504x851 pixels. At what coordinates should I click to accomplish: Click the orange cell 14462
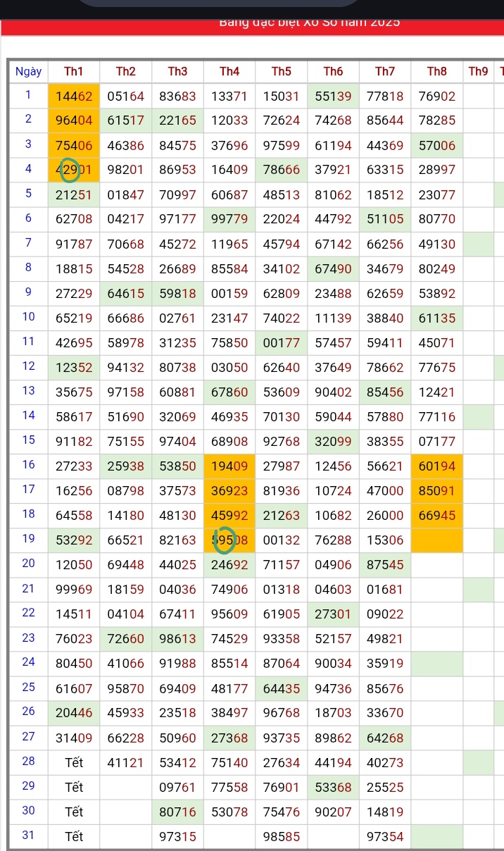pyautogui.click(x=73, y=96)
